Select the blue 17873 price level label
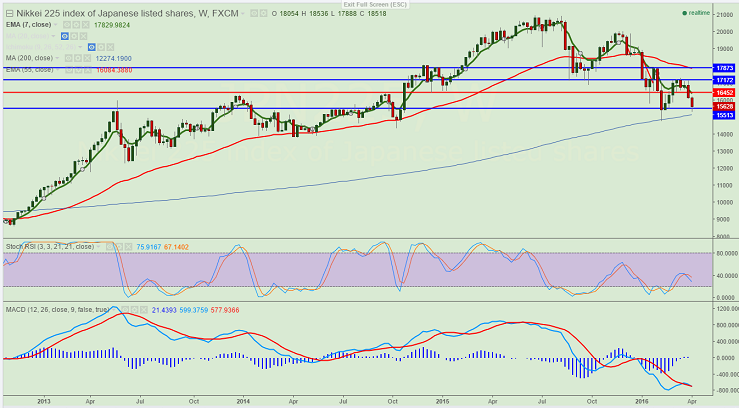Viewport: 739px width, 408px height. click(724, 67)
